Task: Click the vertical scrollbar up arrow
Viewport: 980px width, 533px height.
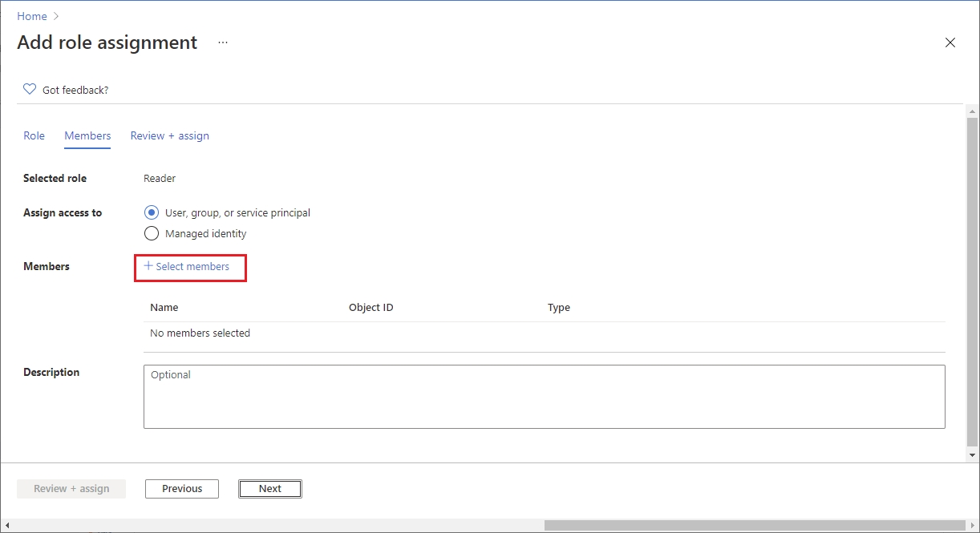Action: (x=973, y=111)
